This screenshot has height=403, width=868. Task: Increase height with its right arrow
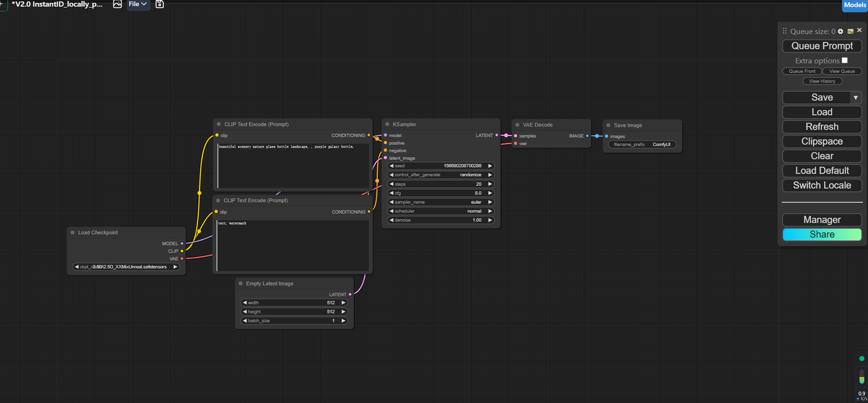pyautogui.click(x=344, y=312)
